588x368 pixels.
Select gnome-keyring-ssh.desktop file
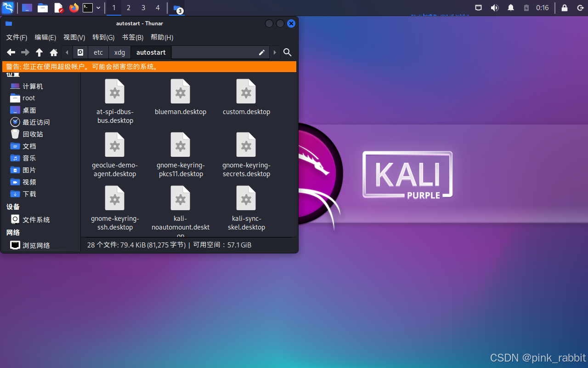pyautogui.click(x=115, y=208)
